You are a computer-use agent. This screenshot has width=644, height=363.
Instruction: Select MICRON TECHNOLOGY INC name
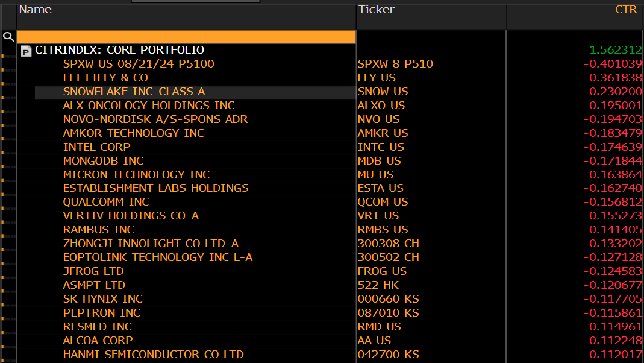[x=136, y=175]
